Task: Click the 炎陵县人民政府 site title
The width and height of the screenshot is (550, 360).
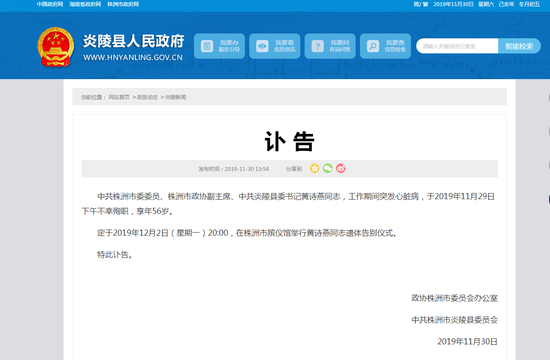Action: click(x=133, y=41)
